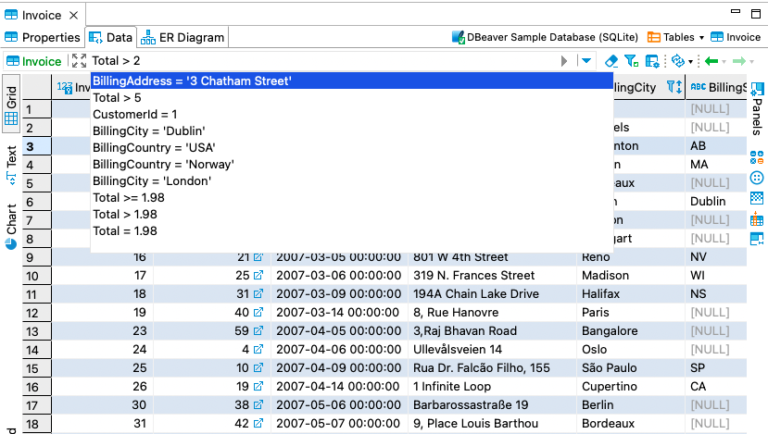Close the Invoice editor tab
768x434 pixels.
(x=73, y=15)
